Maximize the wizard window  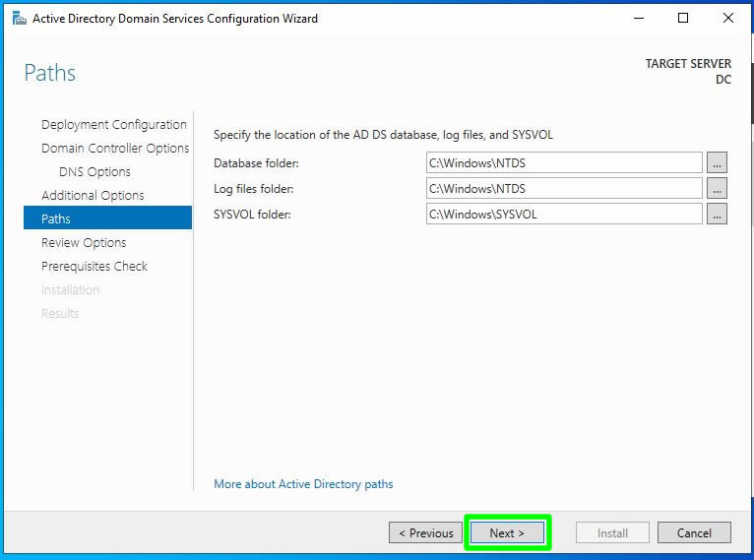(683, 18)
